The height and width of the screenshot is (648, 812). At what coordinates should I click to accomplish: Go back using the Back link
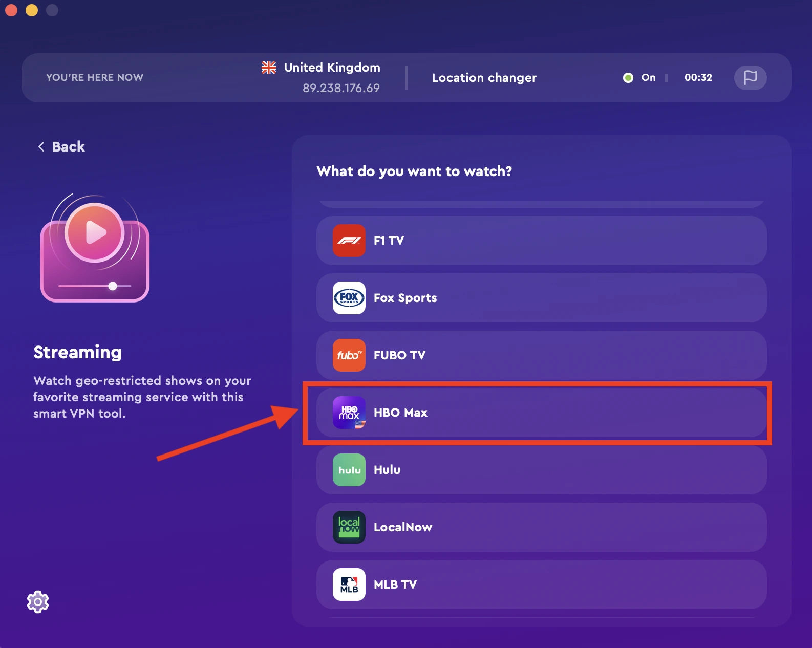tap(61, 147)
